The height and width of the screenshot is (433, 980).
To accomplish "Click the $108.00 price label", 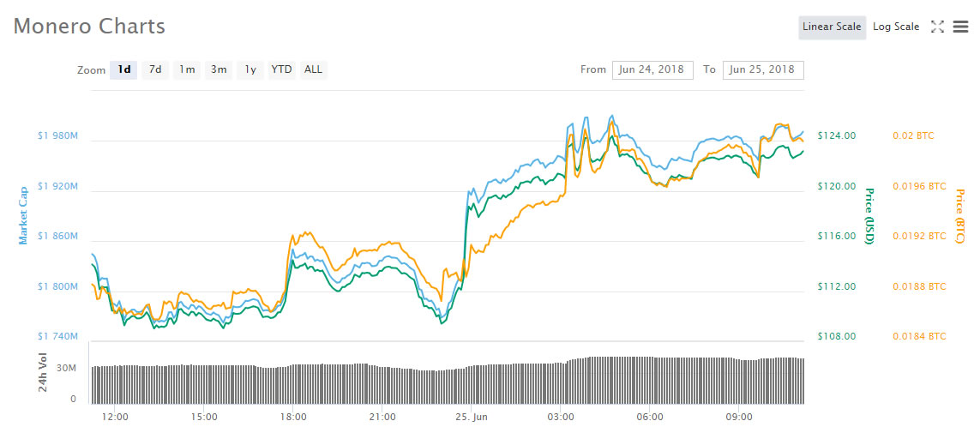I will [x=837, y=337].
